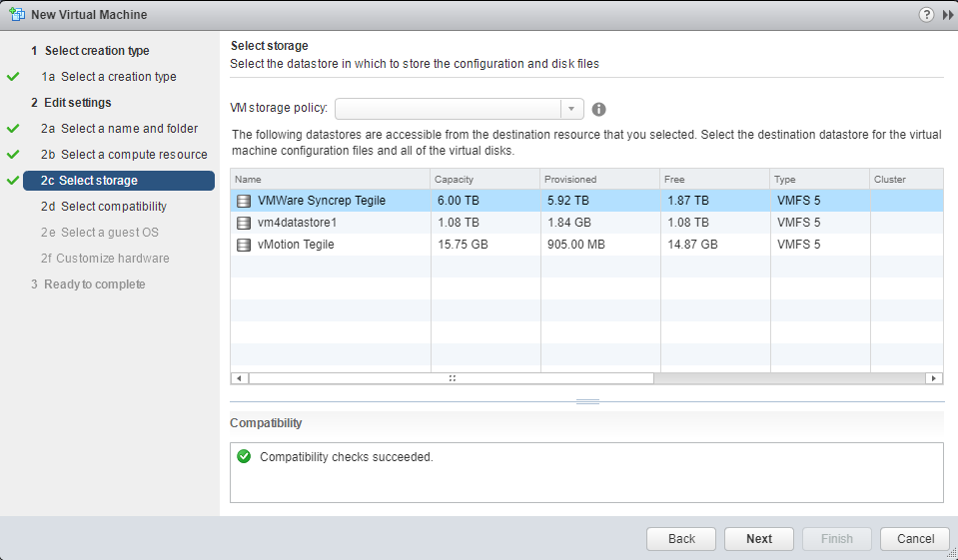This screenshot has height=560, width=958.
Task: Click the info icon beside VM storage policy
Action: 598,110
